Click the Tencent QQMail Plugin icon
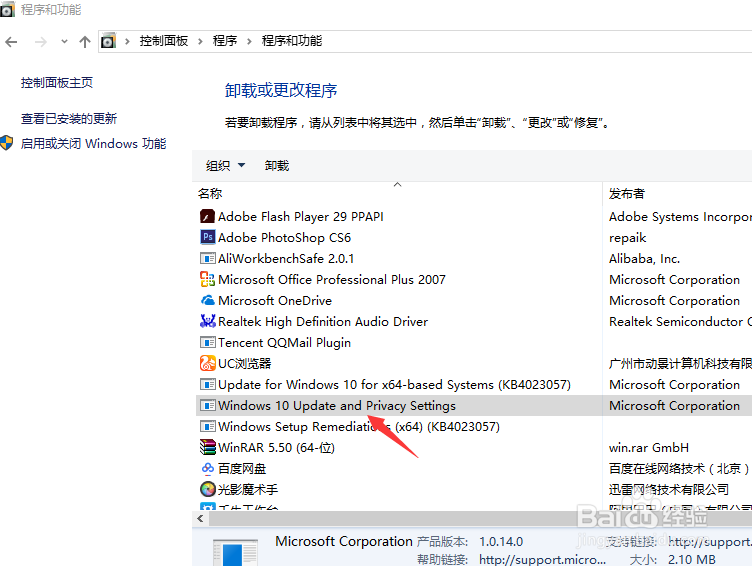This screenshot has width=752, height=566. [x=207, y=342]
